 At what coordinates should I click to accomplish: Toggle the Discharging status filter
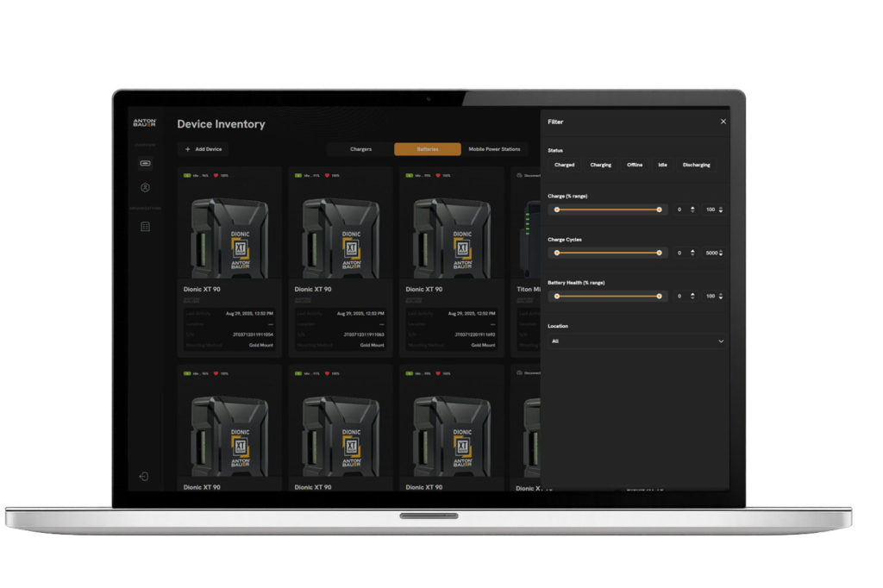pyautogui.click(x=697, y=165)
